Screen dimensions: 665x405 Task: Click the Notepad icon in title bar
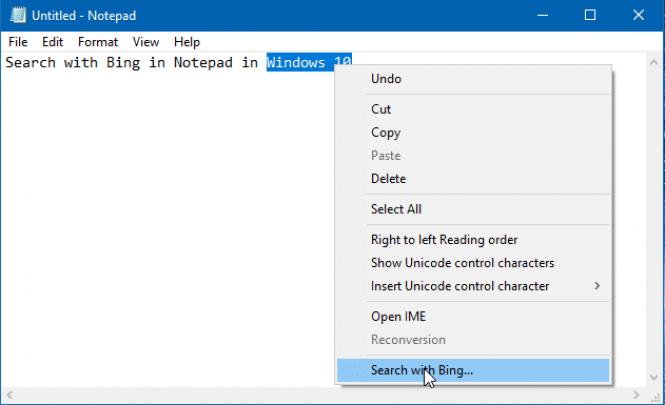pyautogui.click(x=17, y=15)
